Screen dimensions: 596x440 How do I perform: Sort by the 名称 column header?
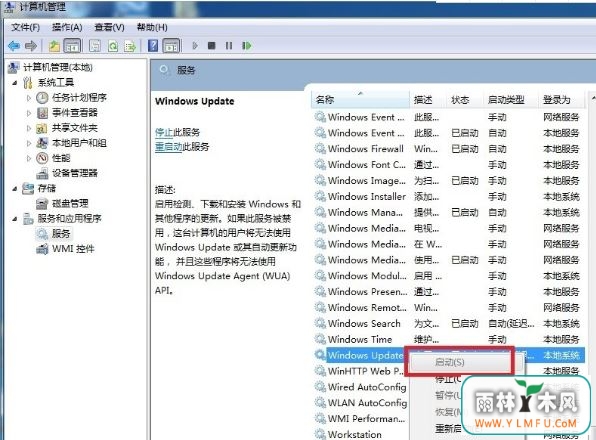360,100
